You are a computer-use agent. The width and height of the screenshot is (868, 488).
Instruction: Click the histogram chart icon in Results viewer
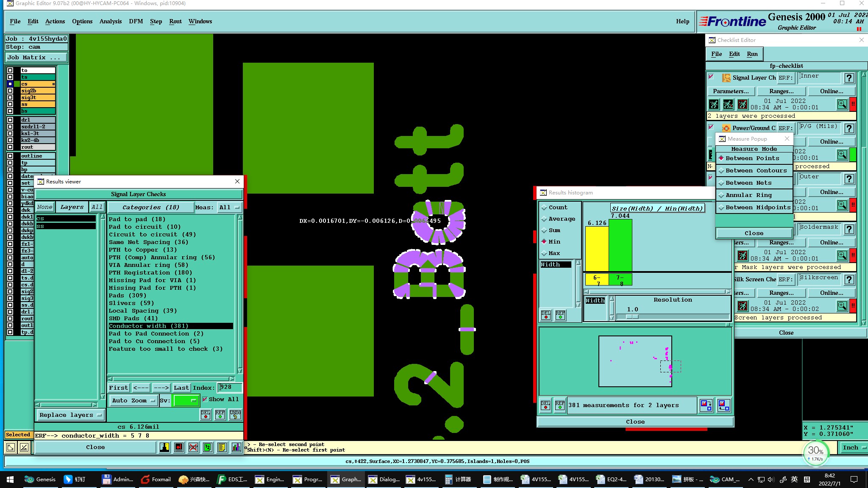point(236,447)
